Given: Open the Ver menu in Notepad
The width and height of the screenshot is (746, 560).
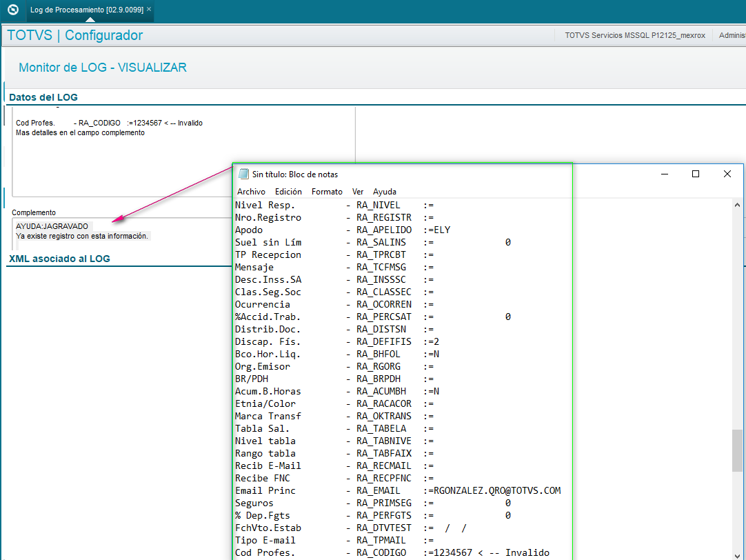Looking at the screenshot, I should [358, 192].
